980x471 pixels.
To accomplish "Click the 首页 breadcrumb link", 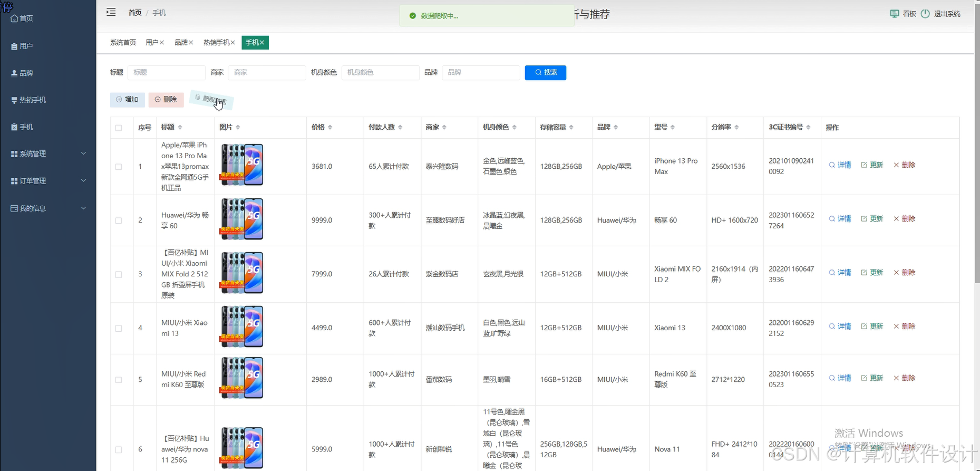I will point(135,13).
